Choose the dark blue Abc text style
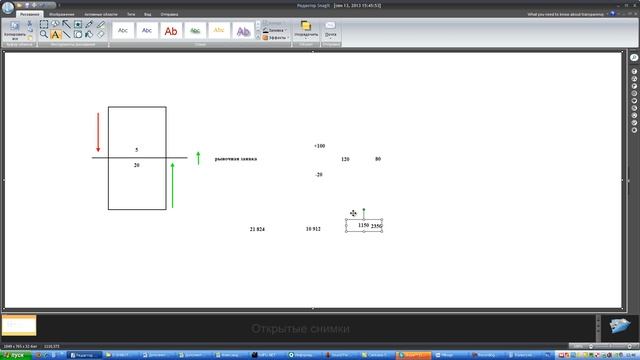The image size is (640, 360). point(147,31)
